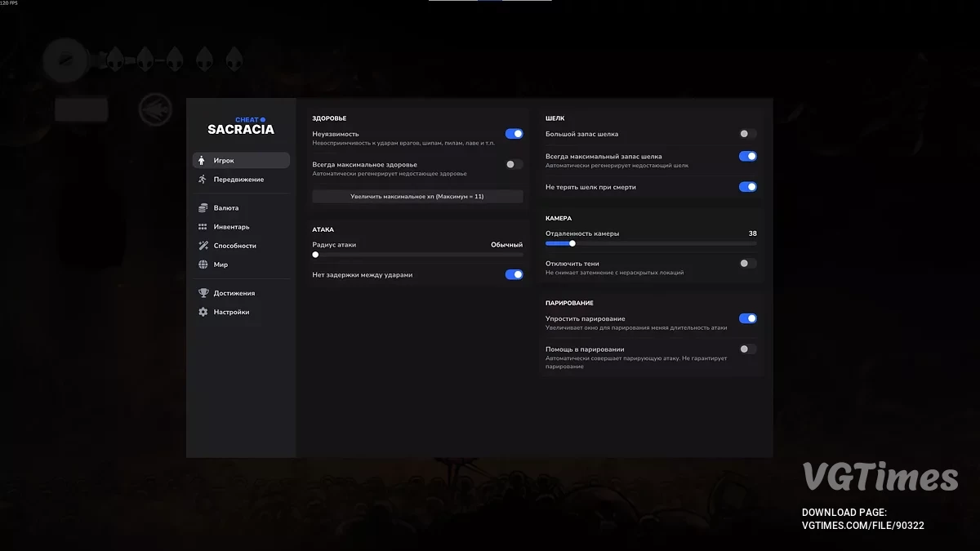
Task: Open the Валюта menu section
Action: (241, 208)
